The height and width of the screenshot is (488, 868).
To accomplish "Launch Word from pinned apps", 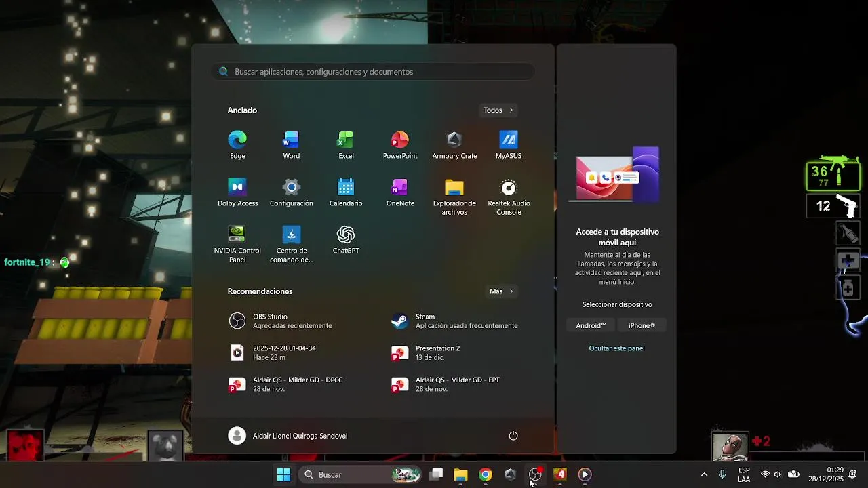I will coord(292,145).
